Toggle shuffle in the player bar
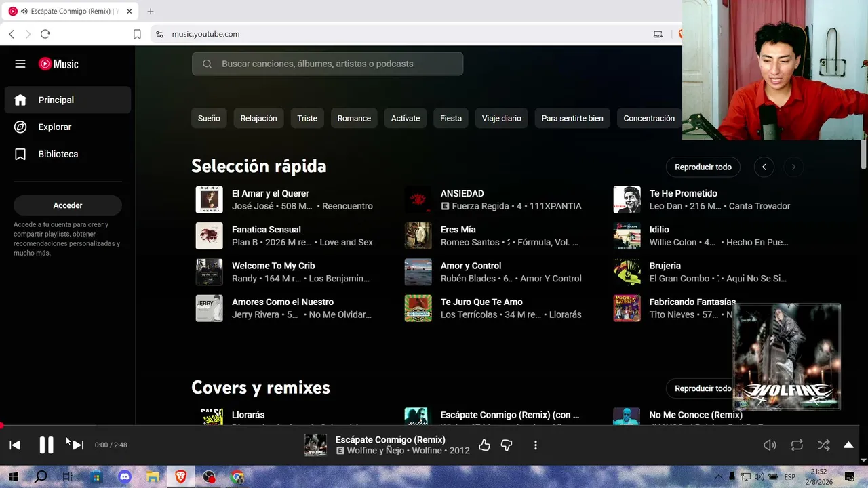868x488 pixels. [824, 445]
